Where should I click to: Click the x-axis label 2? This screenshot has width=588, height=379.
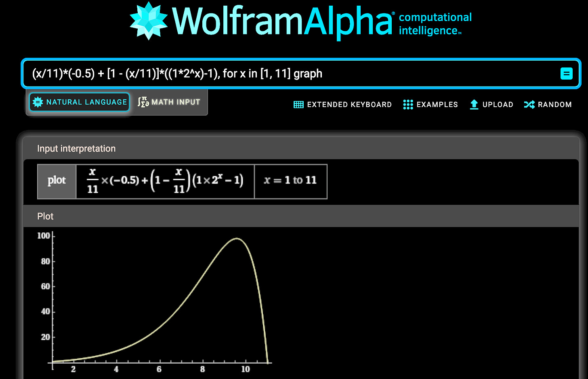(x=73, y=369)
